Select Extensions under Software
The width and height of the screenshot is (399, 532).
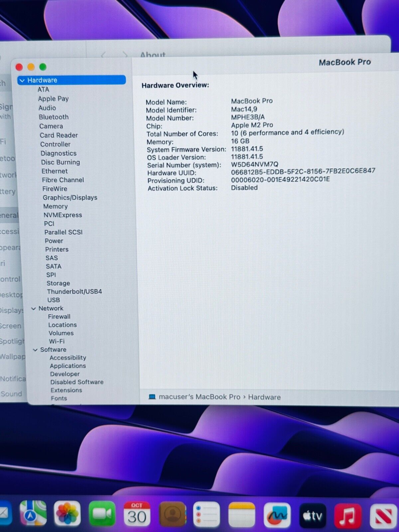(x=66, y=390)
